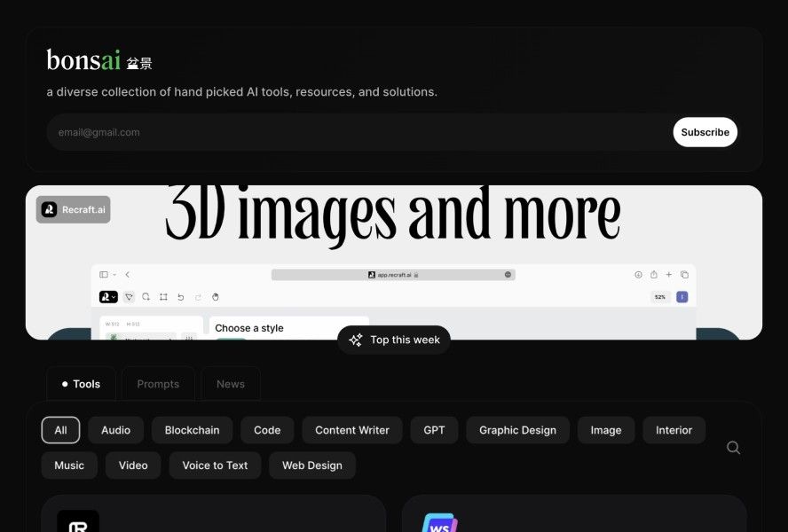Select the All category filter
788x532 pixels.
(60, 430)
